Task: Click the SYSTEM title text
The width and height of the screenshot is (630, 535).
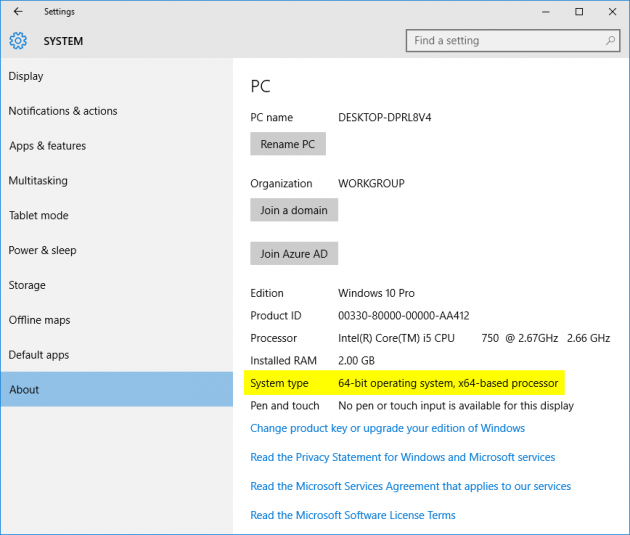Action: [x=63, y=41]
